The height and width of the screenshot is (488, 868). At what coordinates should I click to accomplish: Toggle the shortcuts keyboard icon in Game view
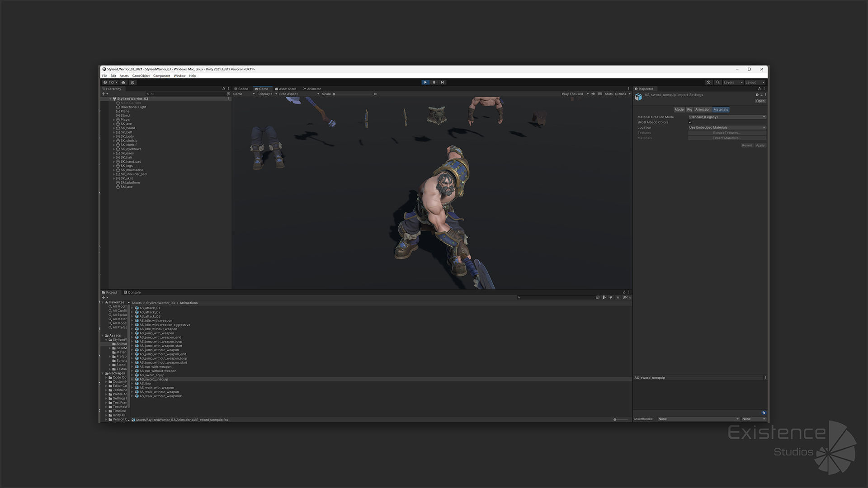coord(600,94)
